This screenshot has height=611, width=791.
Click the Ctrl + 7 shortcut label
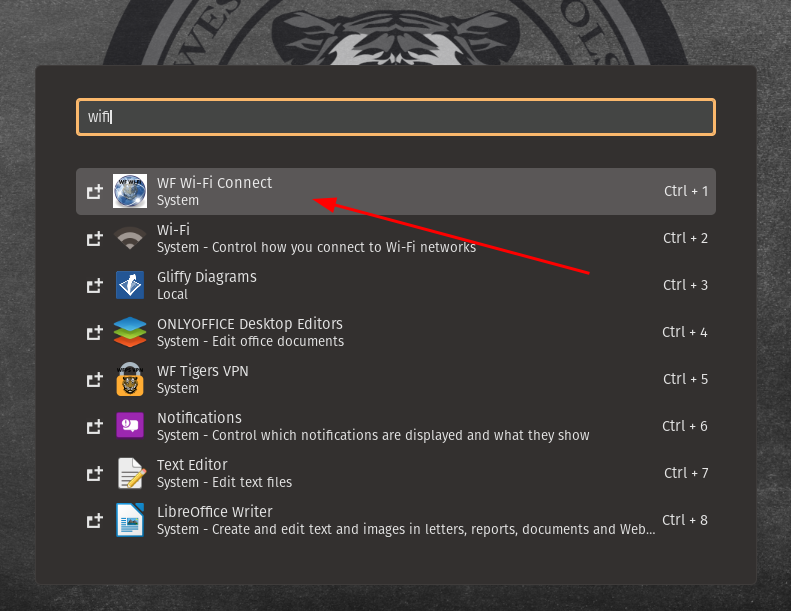click(x=686, y=473)
